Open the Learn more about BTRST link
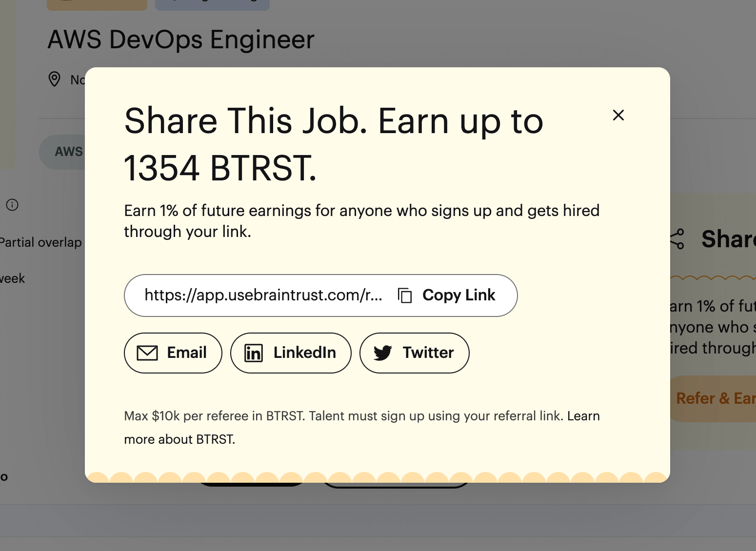The height and width of the screenshot is (551, 756). coord(583,416)
